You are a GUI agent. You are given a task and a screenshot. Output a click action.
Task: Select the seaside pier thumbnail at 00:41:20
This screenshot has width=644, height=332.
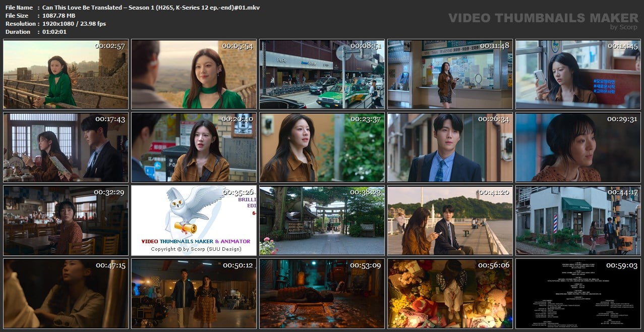click(450, 220)
